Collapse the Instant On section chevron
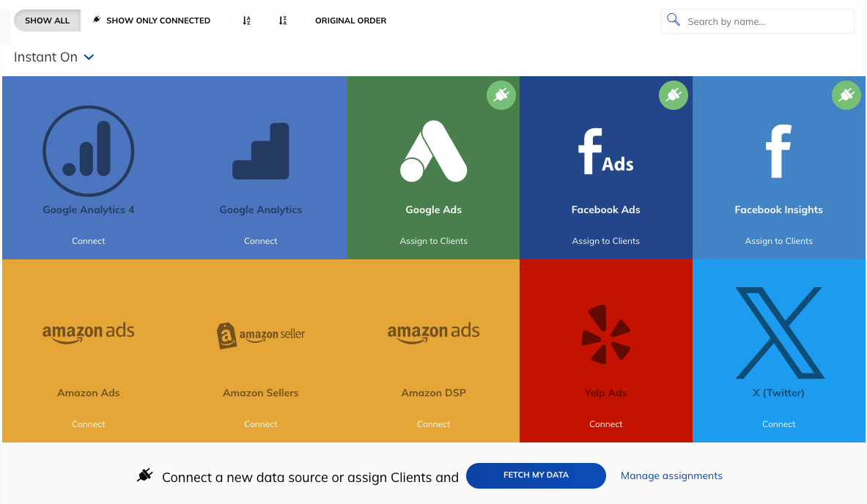Image resolution: width=867 pixels, height=504 pixels. click(x=89, y=57)
